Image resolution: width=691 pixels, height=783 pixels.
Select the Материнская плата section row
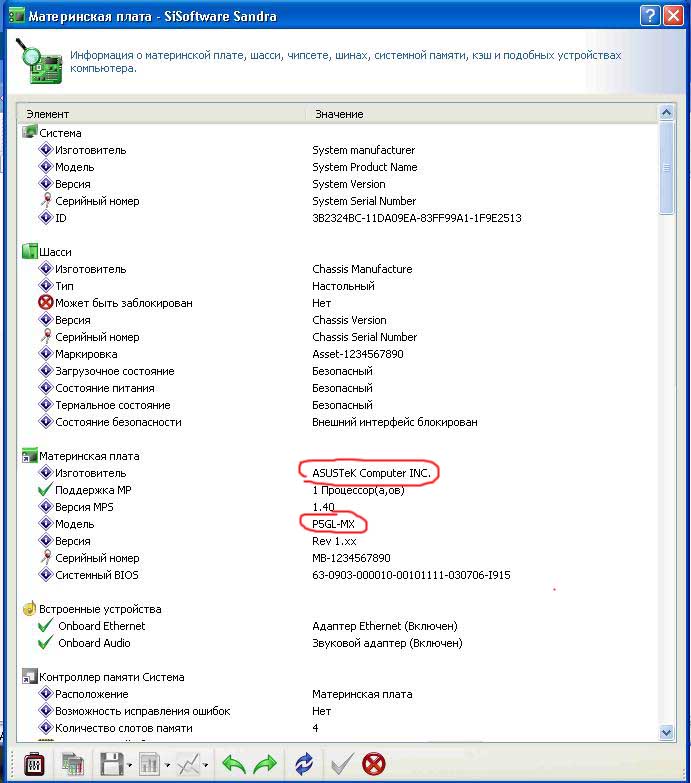[89, 456]
